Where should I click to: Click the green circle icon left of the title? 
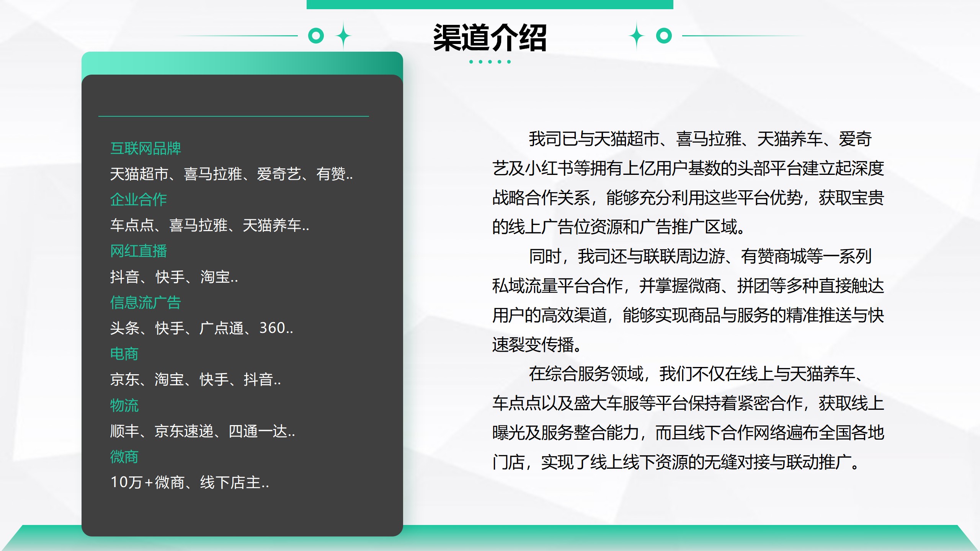[316, 36]
